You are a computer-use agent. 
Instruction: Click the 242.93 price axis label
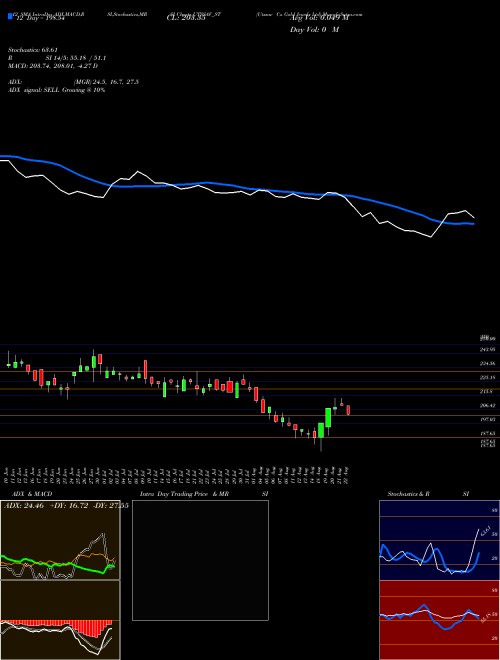click(488, 349)
